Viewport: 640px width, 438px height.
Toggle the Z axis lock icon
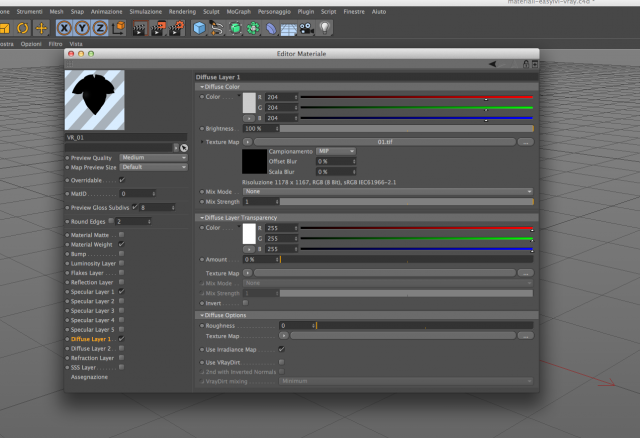coord(100,28)
